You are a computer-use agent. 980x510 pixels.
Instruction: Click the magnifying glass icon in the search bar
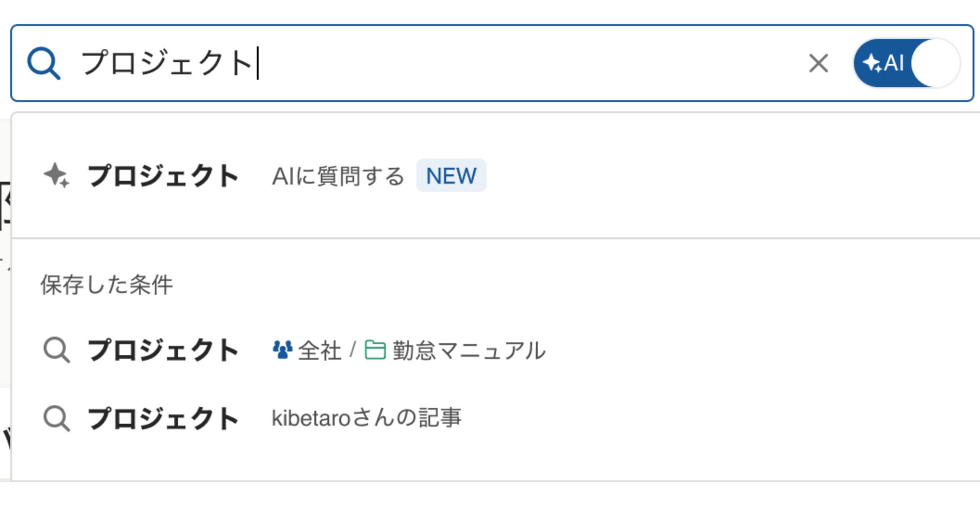point(44,63)
